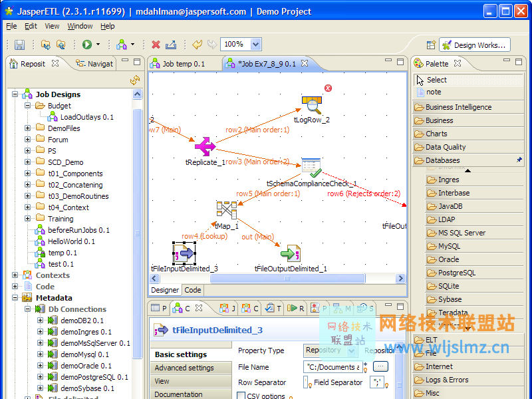Click the repository tree vertical scrollbar
This screenshot has height=399, width=532.
[x=137, y=233]
